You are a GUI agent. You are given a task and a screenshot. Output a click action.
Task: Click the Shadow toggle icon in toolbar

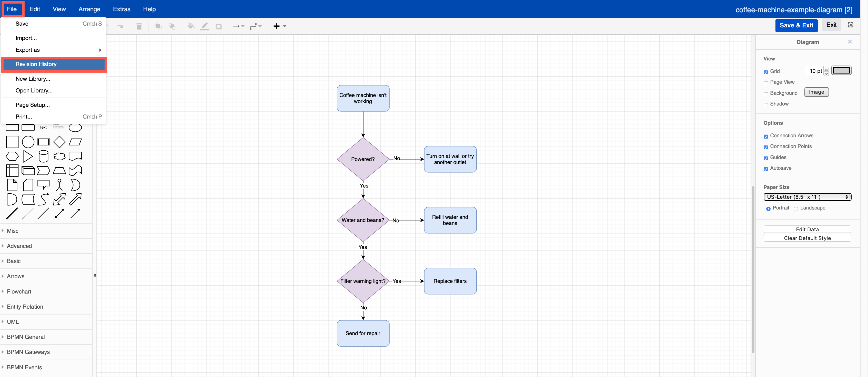coord(219,26)
